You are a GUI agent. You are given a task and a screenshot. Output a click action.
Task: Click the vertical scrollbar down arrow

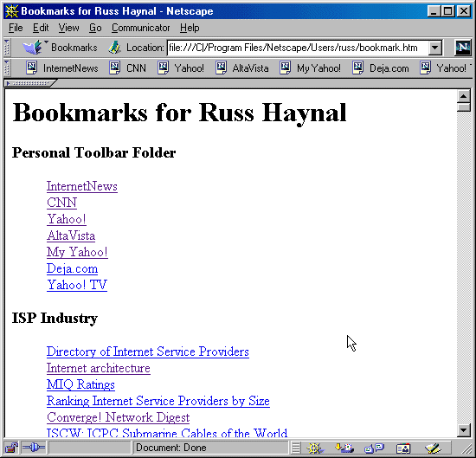[464, 430]
